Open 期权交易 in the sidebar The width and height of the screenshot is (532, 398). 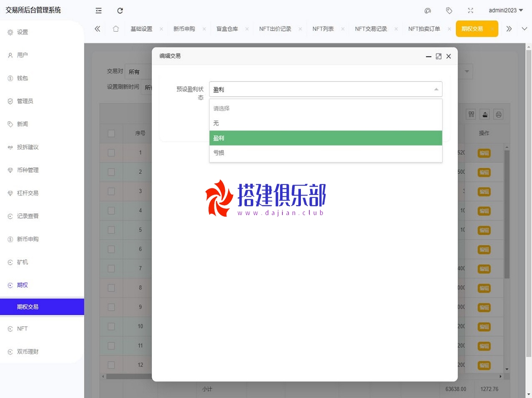pyautogui.click(x=42, y=307)
